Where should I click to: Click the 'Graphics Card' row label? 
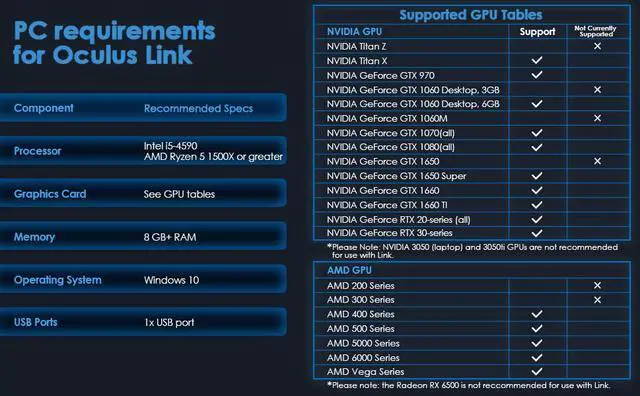coord(50,194)
